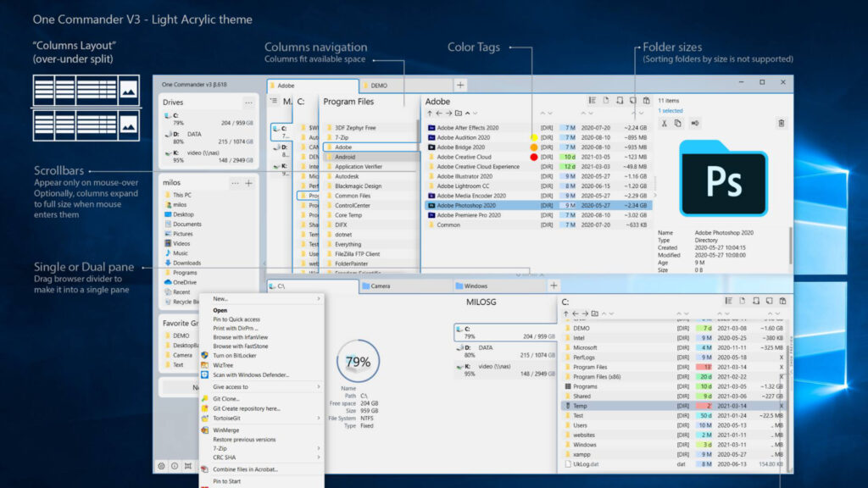Image resolution: width=868 pixels, height=488 pixels.
Task: Copy the selected item in preview panel
Action: [677, 124]
